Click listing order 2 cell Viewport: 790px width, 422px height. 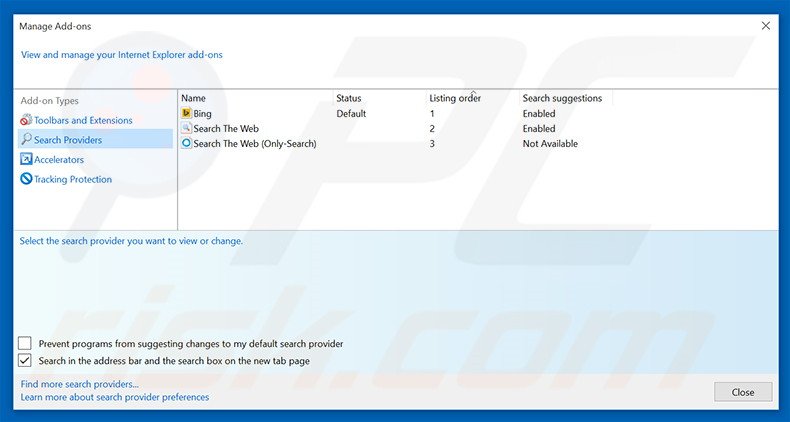click(432, 128)
